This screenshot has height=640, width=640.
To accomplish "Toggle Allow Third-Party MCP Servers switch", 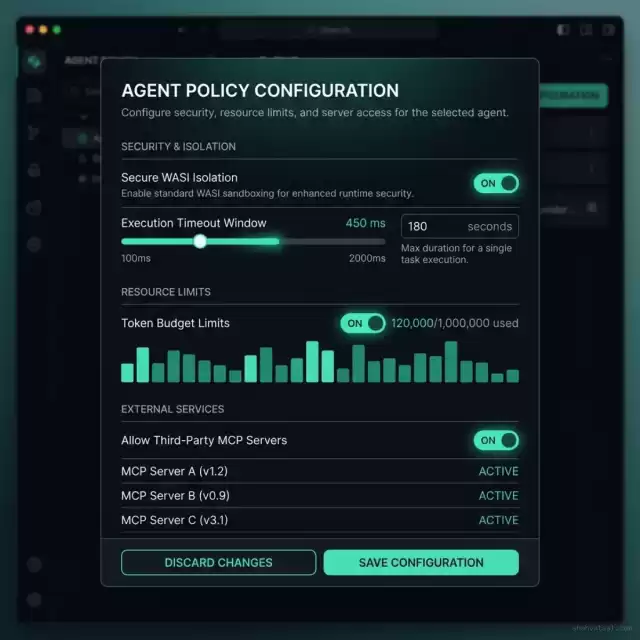I will coord(496,440).
